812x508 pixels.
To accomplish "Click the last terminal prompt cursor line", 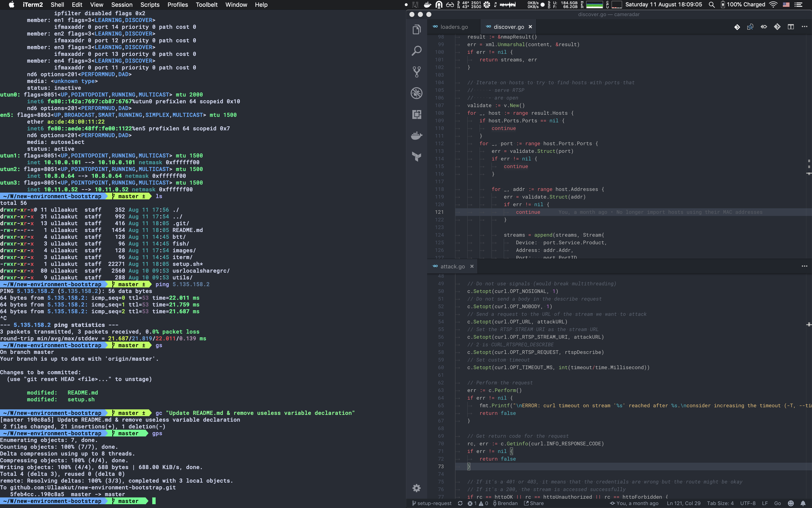I will pyautogui.click(x=154, y=501).
